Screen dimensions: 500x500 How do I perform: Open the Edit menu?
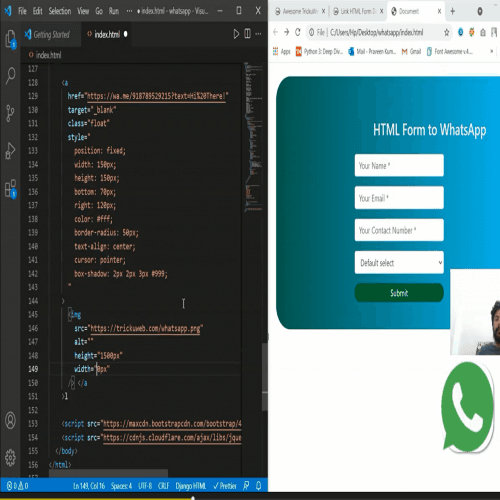click(x=37, y=11)
